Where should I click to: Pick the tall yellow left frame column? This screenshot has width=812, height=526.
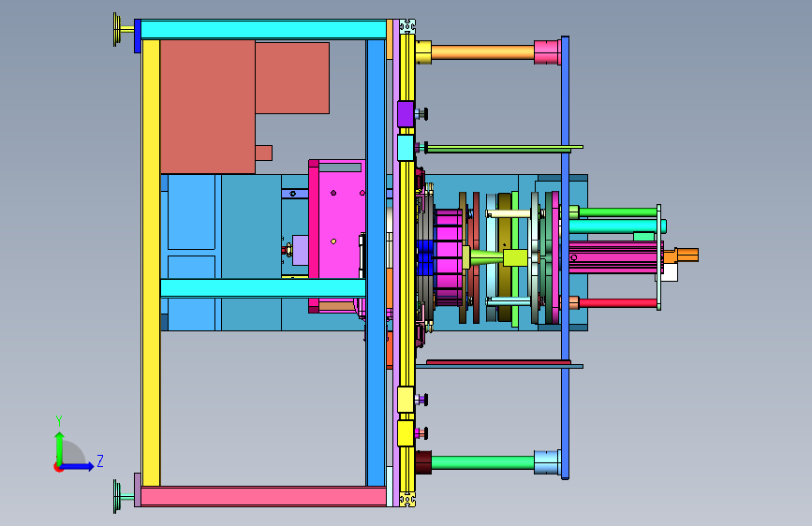click(151, 262)
